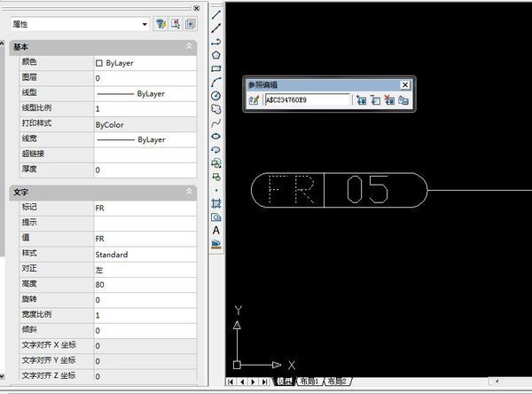The height and width of the screenshot is (394, 532).
Task: Click the 高度 value field showing 80
Action: (x=145, y=285)
